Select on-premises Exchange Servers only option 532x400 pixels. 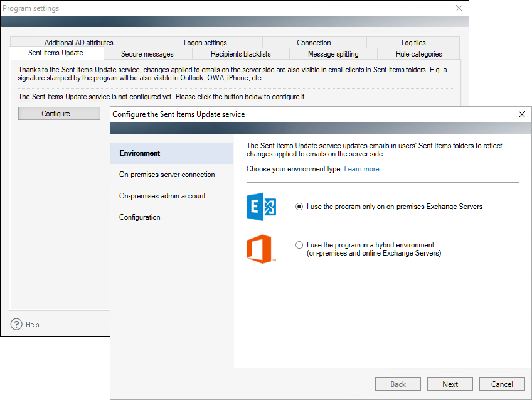click(299, 207)
